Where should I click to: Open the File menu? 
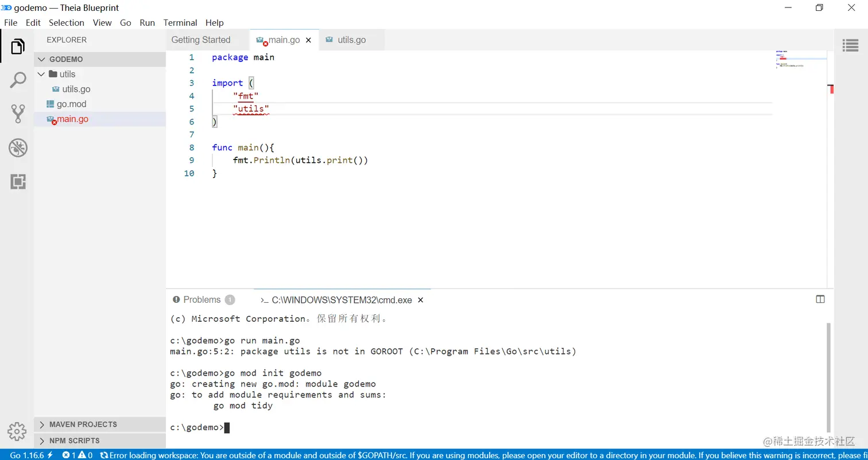click(11, 23)
